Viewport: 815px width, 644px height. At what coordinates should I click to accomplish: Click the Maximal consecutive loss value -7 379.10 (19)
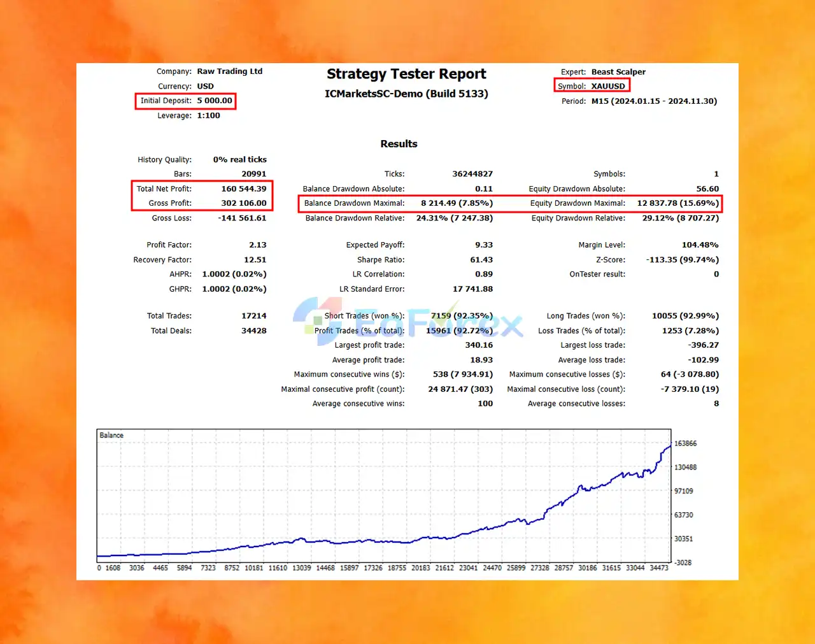690,389
